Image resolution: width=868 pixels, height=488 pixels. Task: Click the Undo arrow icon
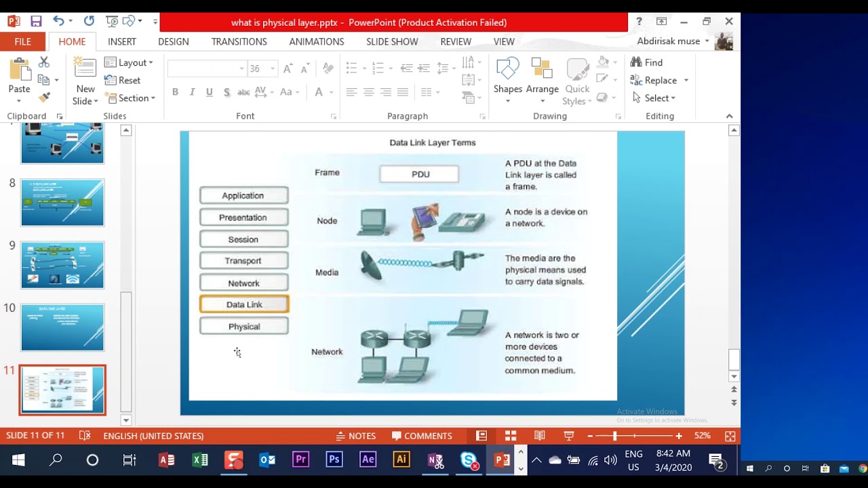[x=58, y=22]
